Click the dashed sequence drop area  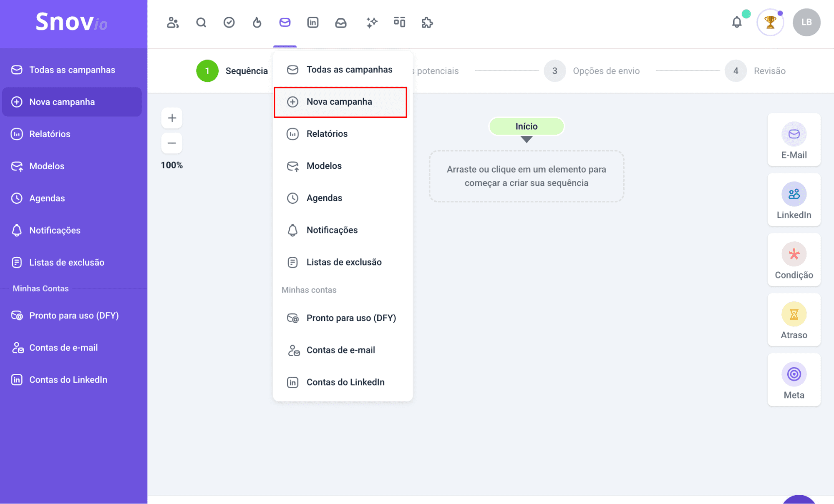click(526, 176)
